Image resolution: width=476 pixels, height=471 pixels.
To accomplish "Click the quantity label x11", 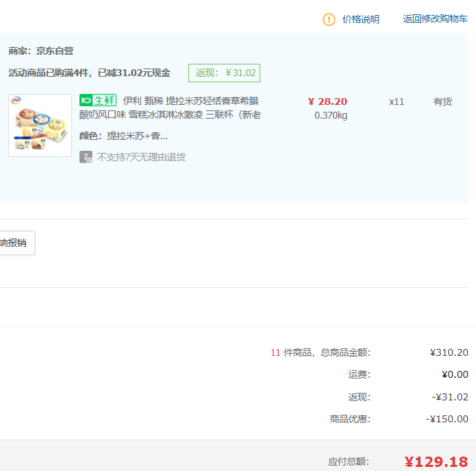I will pyautogui.click(x=397, y=101).
